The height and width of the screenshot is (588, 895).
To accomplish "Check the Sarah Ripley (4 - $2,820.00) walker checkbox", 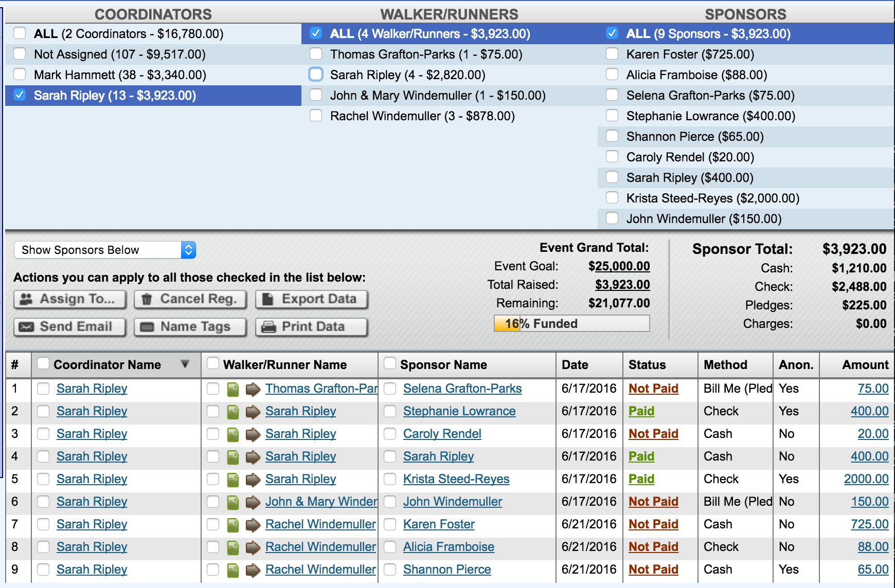I will tap(316, 75).
